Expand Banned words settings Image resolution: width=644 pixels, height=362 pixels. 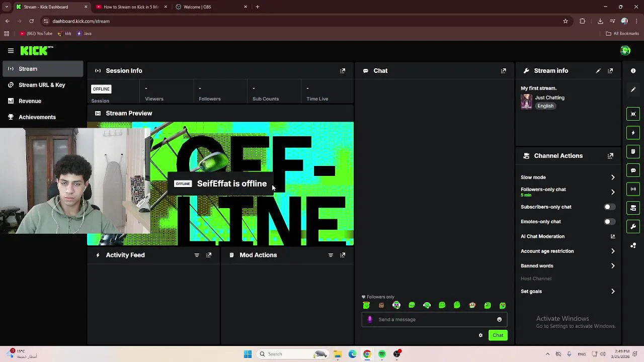coord(613,266)
